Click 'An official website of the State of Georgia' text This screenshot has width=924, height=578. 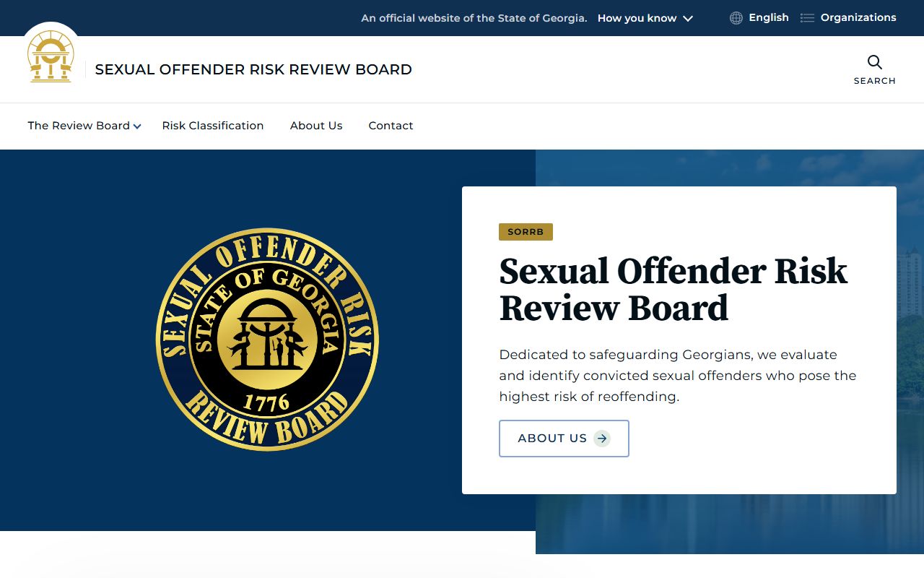pos(474,18)
